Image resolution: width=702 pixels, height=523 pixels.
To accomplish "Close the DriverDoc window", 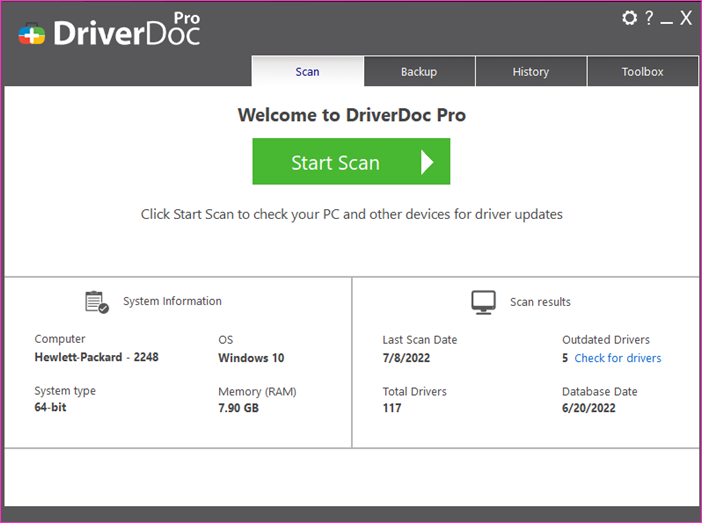I will point(685,18).
